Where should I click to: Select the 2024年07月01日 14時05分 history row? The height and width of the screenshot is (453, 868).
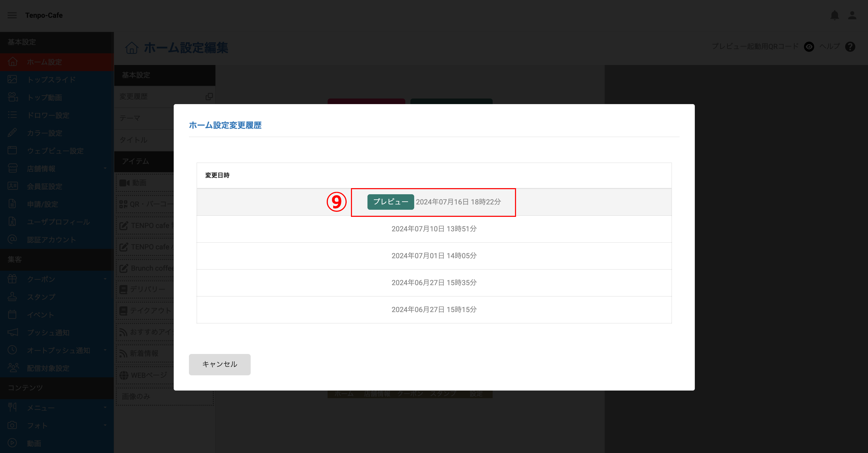tap(434, 256)
